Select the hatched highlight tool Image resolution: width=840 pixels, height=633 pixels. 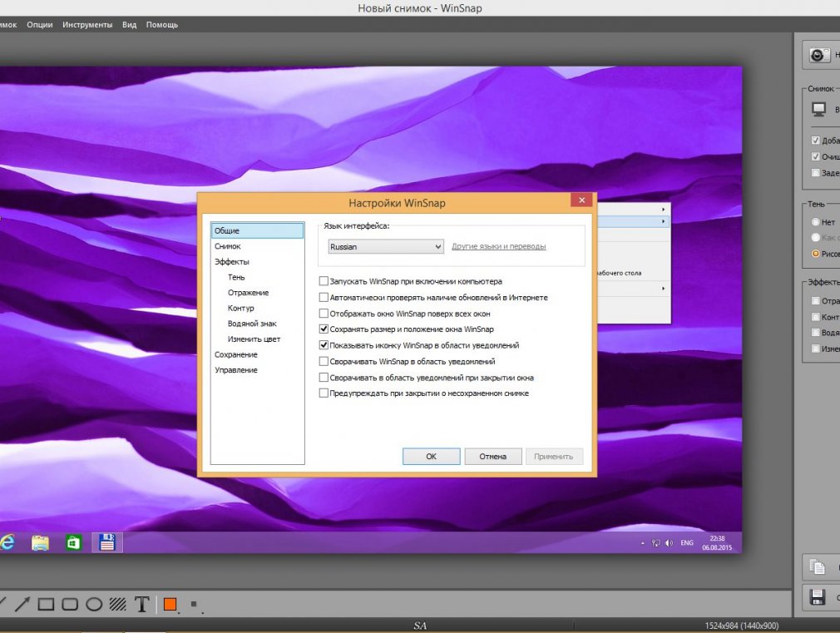click(118, 604)
